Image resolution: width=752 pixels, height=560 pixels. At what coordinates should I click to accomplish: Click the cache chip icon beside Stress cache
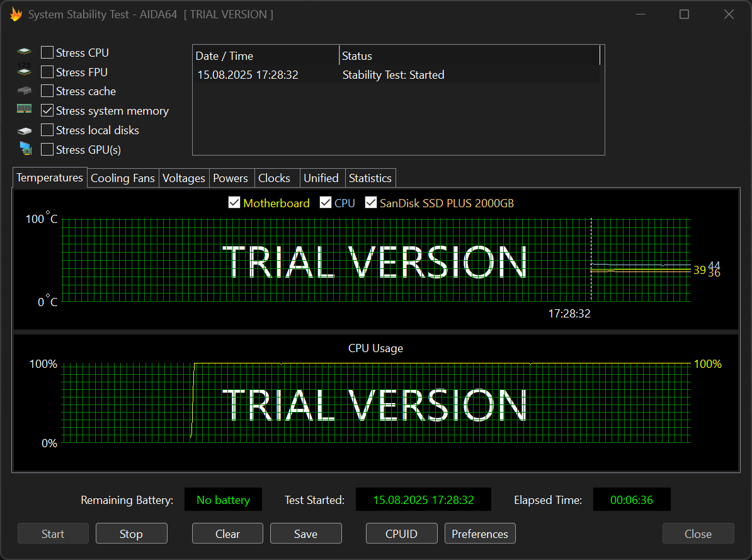point(24,91)
